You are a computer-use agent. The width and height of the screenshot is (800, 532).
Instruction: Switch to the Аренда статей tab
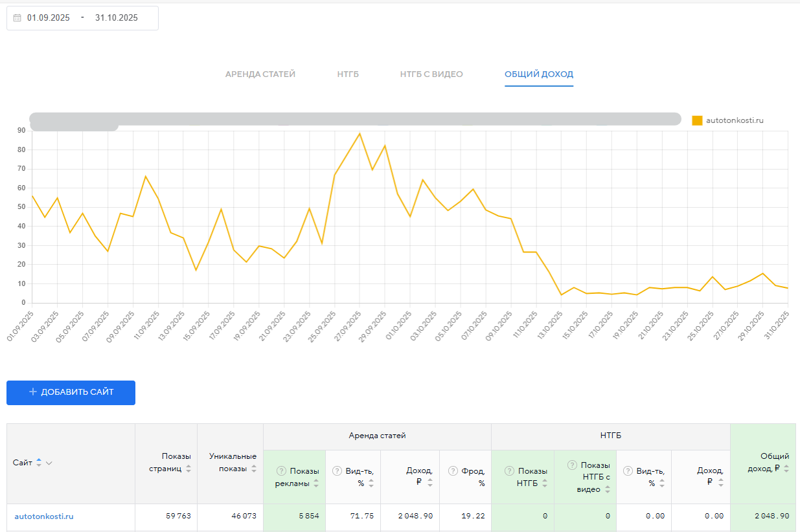[260, 74]
